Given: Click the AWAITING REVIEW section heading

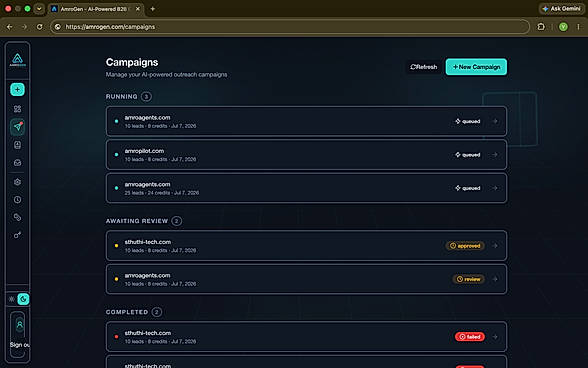Looking at the screenshot, I should 137,221.
